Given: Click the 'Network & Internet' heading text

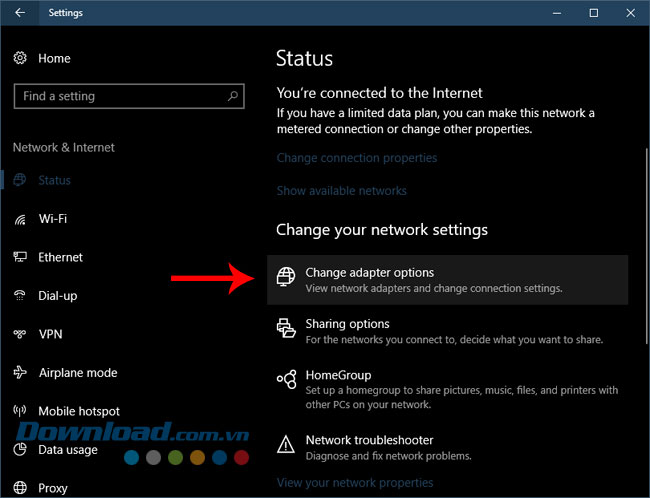Looking at the screenshot, I should pyautogui.click(x=63, y=147).
